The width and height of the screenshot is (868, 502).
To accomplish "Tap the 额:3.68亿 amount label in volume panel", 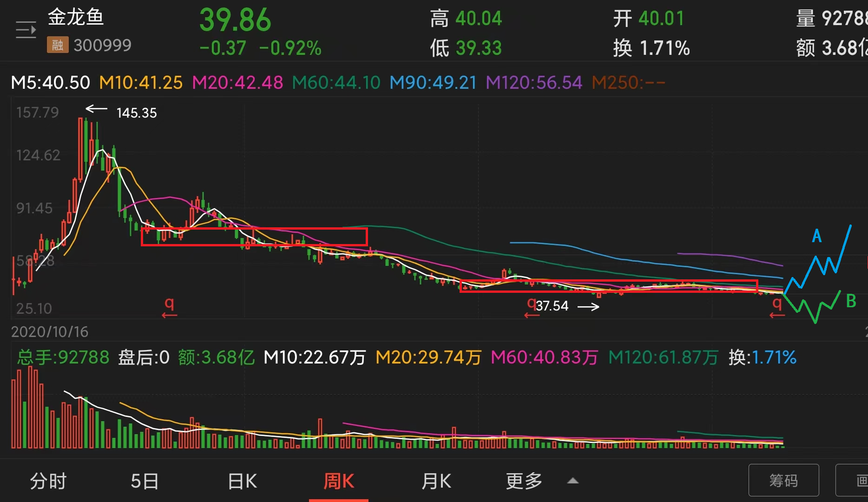I will tap(217, 357).
